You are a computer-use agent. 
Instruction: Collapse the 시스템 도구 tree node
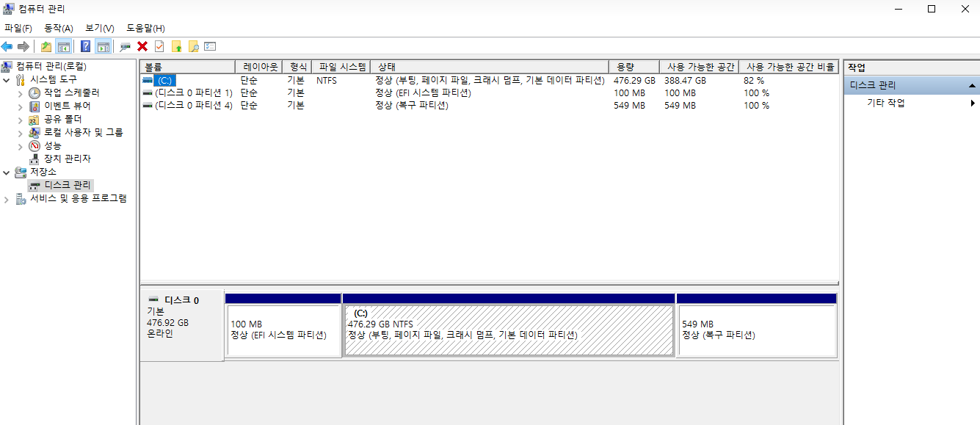coord(7,79)
